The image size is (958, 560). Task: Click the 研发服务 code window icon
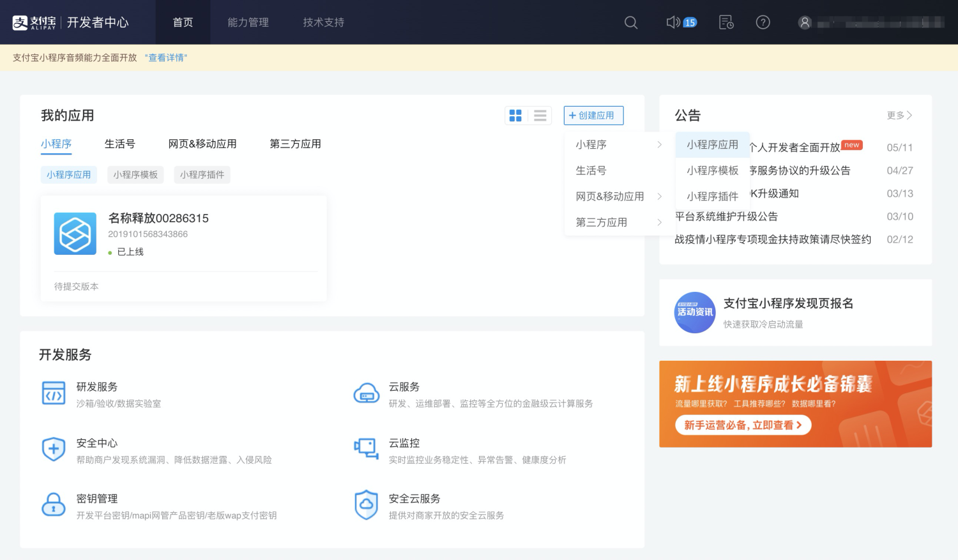[x=54, y=393]
